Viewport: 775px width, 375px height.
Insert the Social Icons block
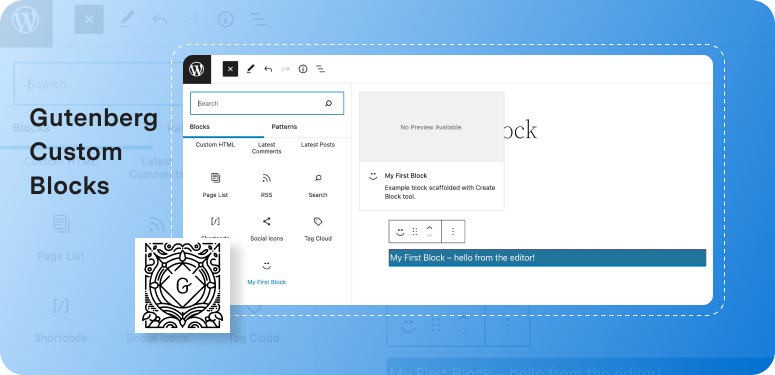(266, 229)
